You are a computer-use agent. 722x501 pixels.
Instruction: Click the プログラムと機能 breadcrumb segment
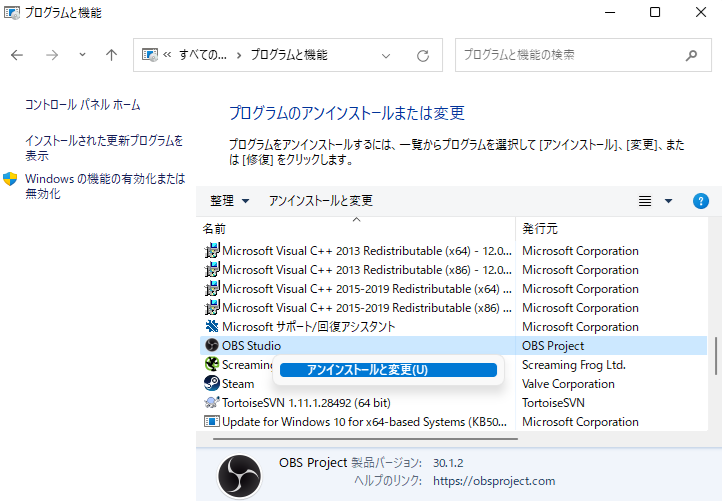point(289,55)
